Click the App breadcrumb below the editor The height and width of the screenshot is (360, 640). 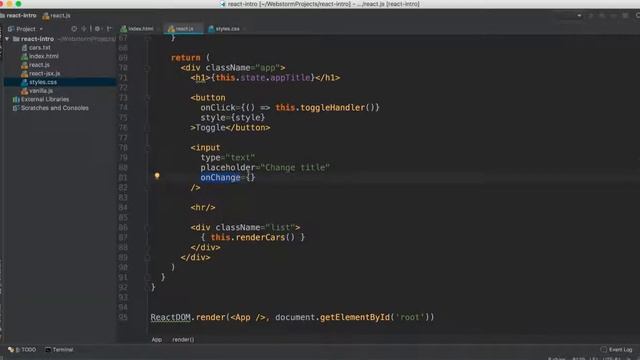[157, 340]
